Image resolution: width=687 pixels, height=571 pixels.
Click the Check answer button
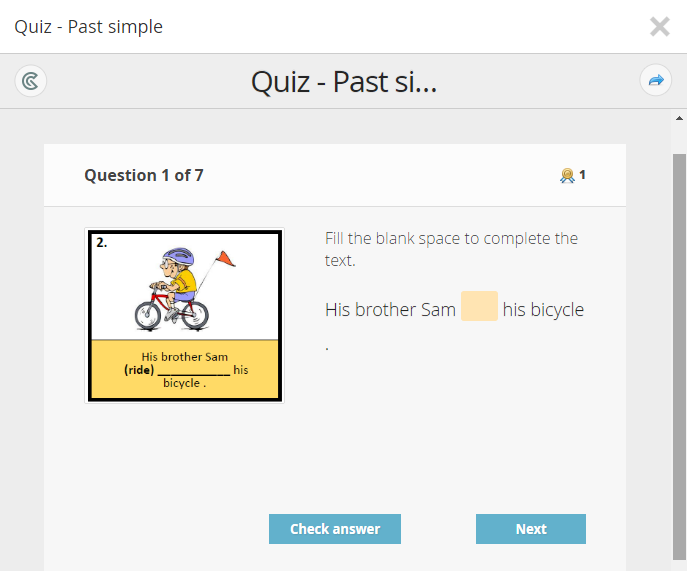coord(335,529)
